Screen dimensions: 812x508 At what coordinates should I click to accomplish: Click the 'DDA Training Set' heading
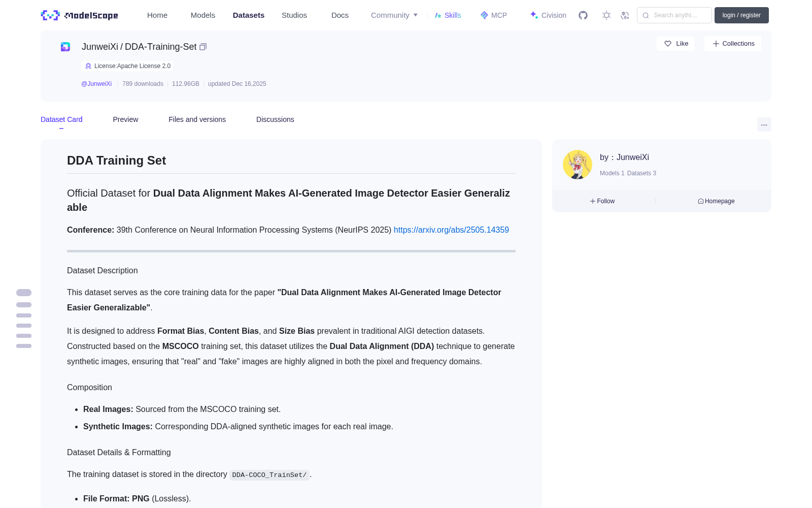116,161
